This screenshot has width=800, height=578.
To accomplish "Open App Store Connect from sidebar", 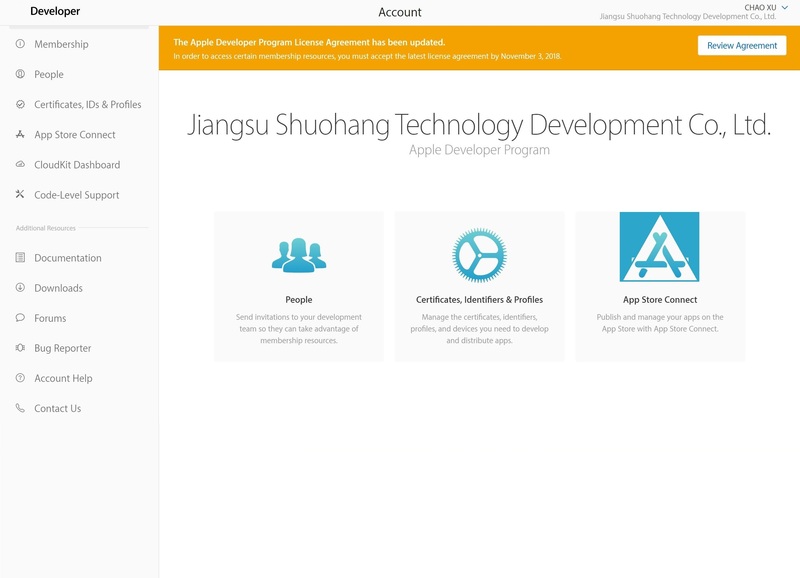I will coord(75,135).
